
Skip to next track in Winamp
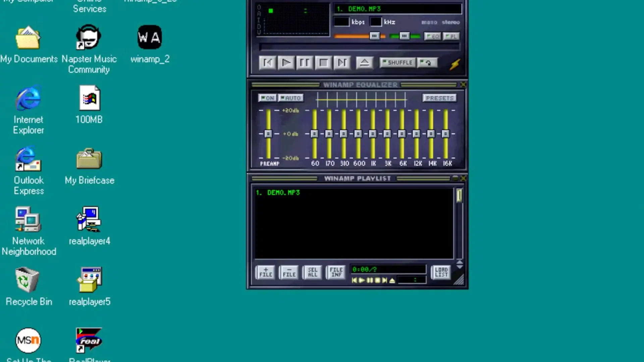342,63
